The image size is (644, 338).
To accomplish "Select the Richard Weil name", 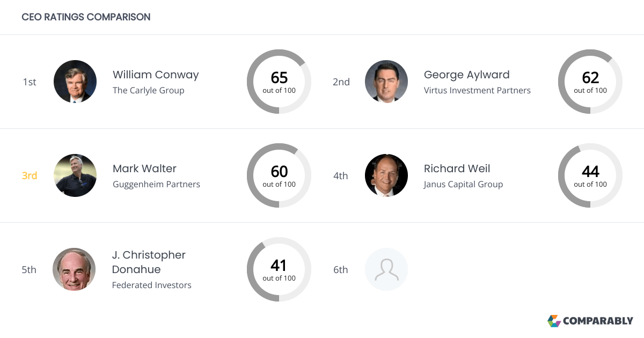I will pyautogui.click(x=457, y=168).
